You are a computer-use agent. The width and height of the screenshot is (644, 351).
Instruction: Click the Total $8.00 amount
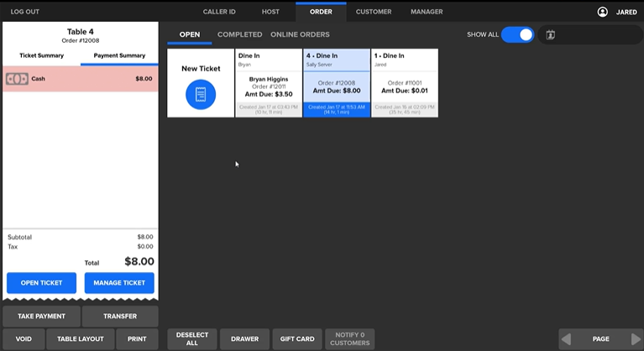pyautogui.click(x=139, y=261)
